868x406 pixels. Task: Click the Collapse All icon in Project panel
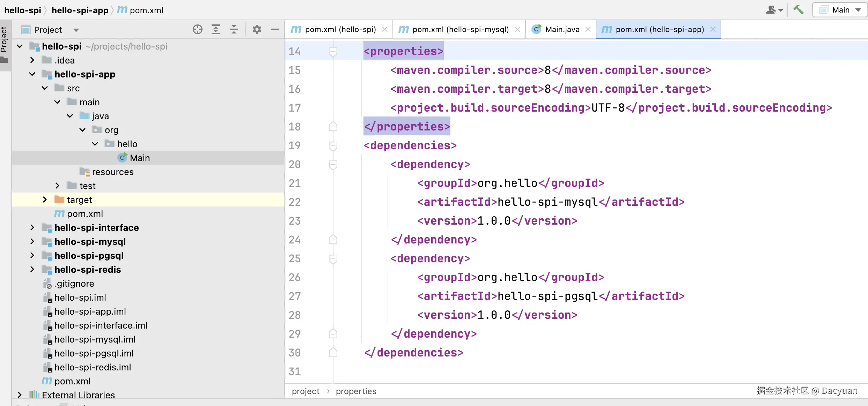[x=234, y=30]
